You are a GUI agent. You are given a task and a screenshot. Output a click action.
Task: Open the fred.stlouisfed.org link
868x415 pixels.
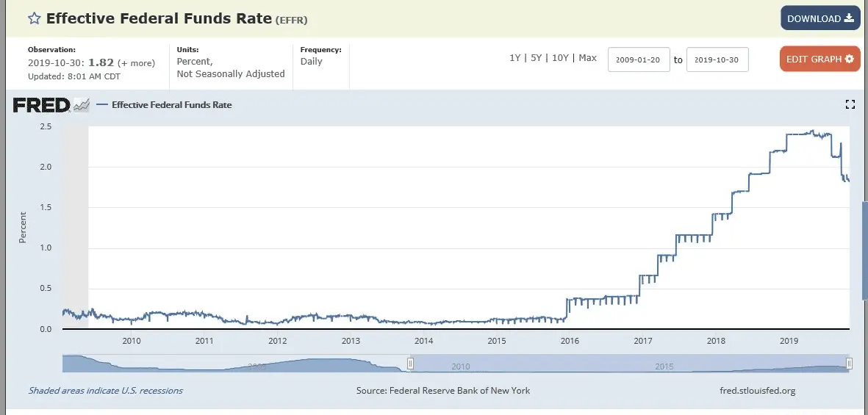click(757, 391)
